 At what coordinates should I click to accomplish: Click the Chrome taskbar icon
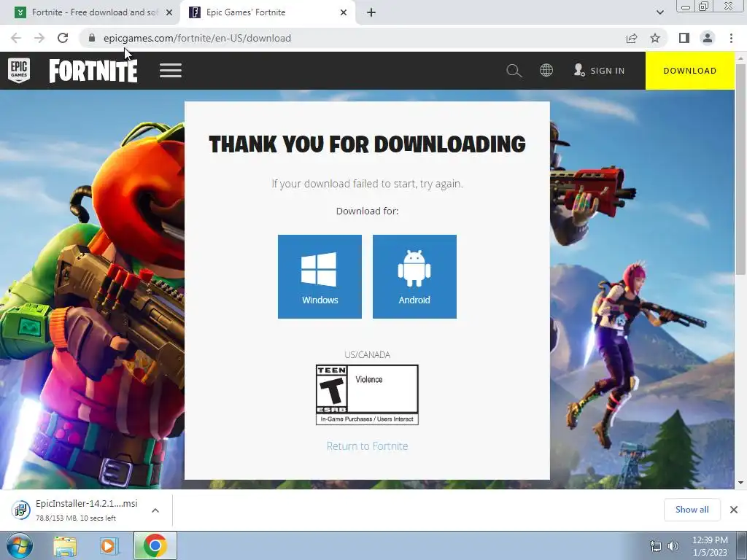click(x=155, y=545)
